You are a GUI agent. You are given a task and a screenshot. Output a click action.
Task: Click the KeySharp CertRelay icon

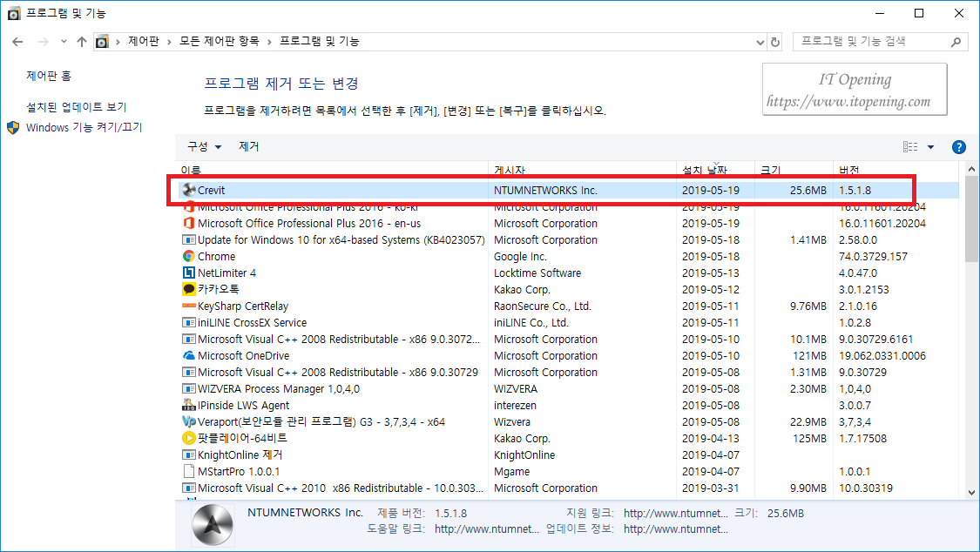tap(189, 306)
